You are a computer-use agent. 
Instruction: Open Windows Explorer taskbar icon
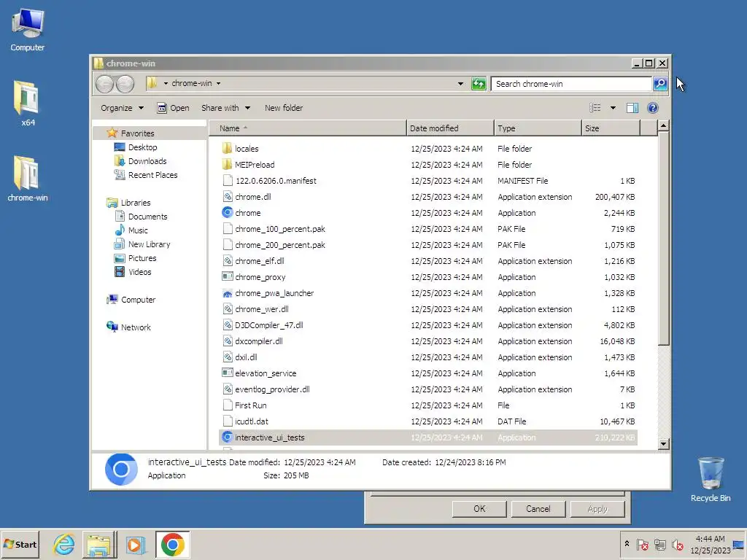(x=99, y=544)
